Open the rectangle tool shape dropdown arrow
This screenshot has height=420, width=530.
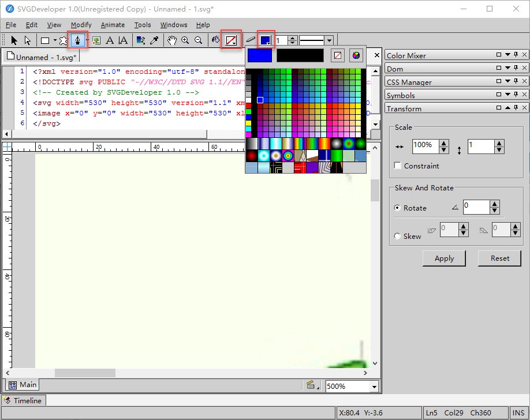point(55,40)
